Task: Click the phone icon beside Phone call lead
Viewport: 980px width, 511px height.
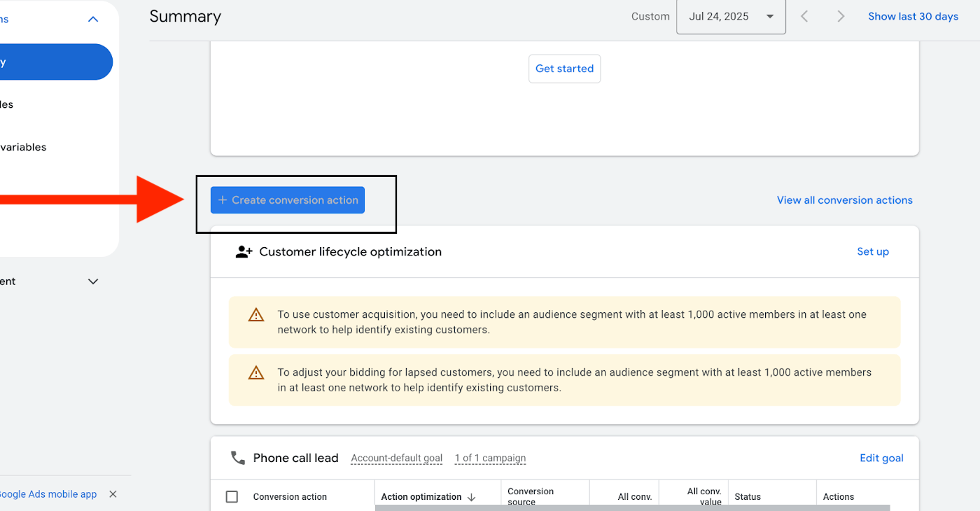Action: [x=237, y=457]
